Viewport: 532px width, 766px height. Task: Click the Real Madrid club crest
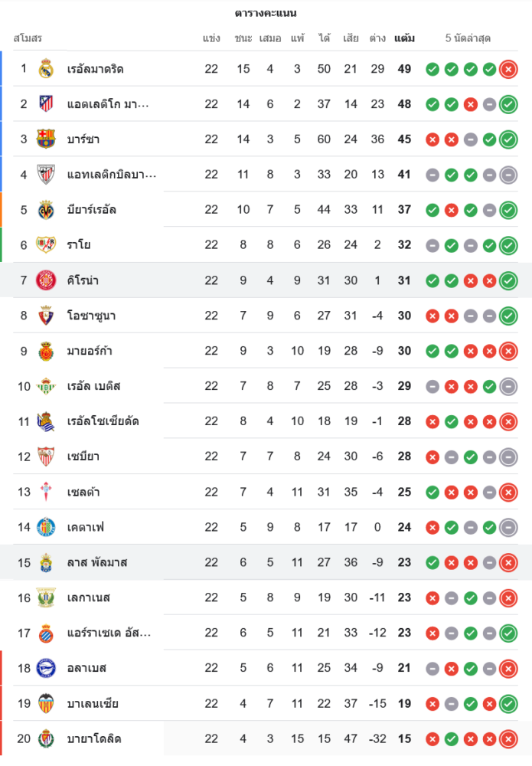click(x=46, y=69)
